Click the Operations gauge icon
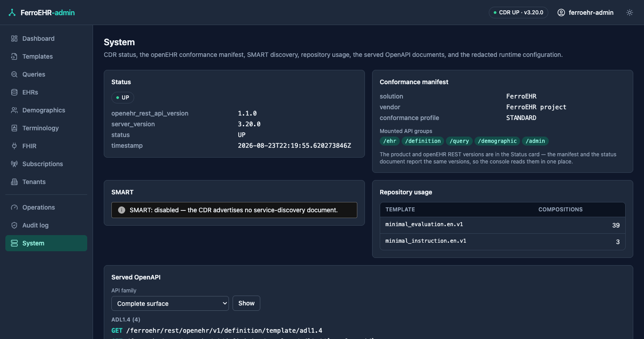 point(14,207)
